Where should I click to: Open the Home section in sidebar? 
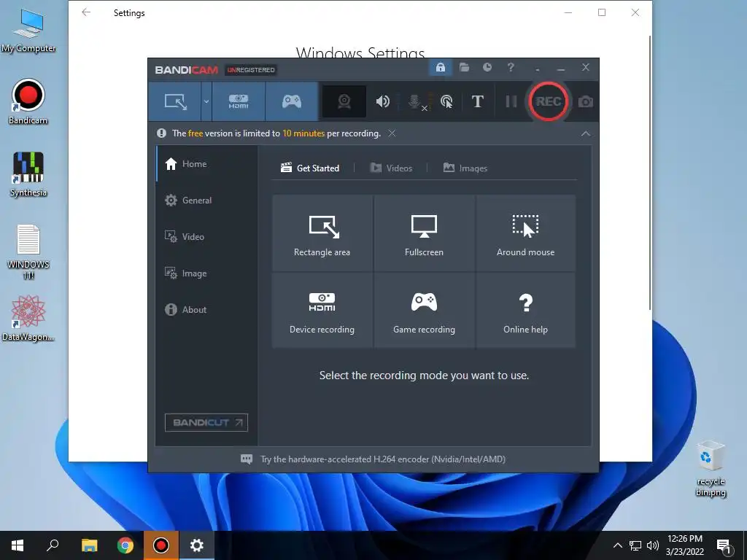pos(206,164)
